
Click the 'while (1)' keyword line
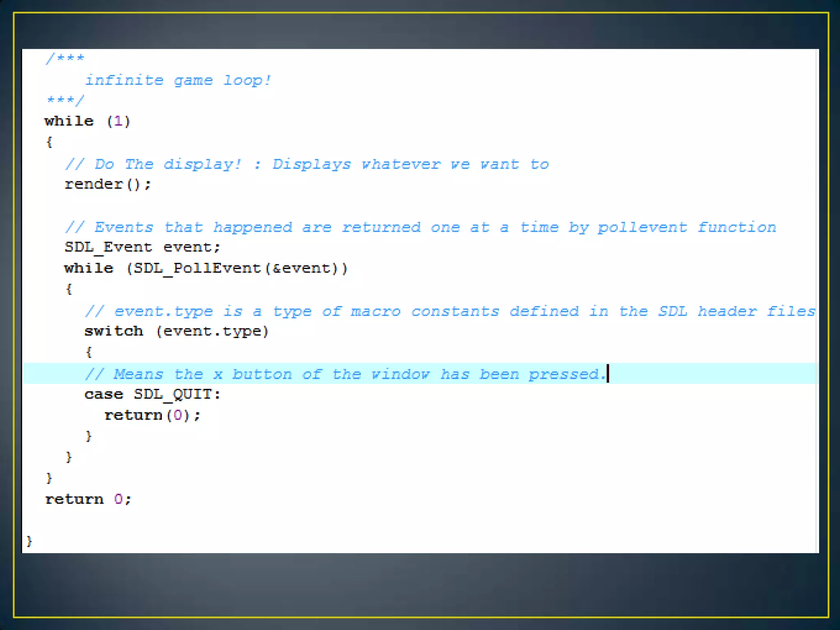click(87, 121)
